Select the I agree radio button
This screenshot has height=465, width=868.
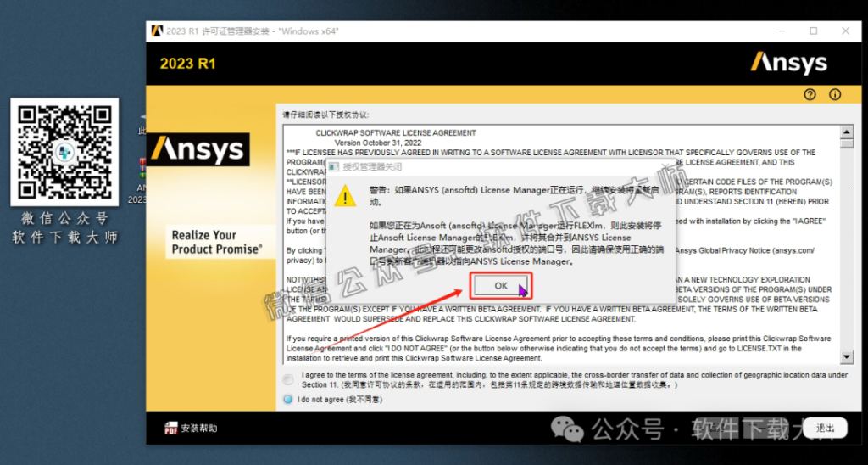(288, 379)
